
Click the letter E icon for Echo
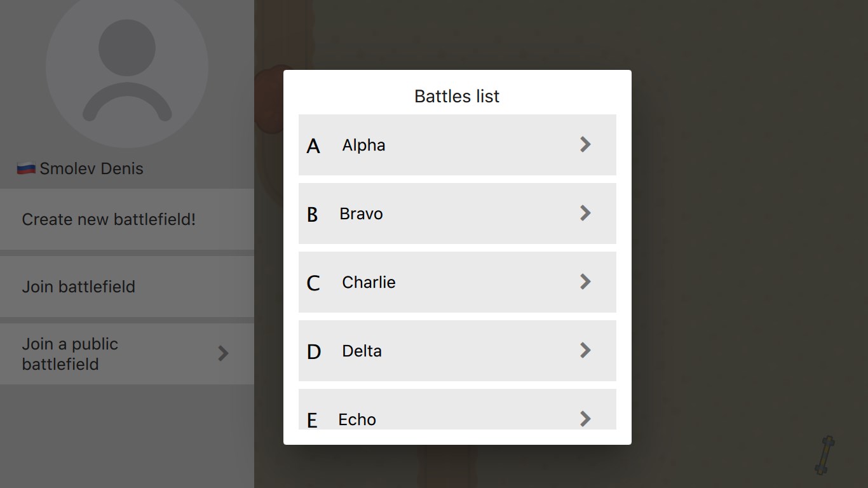click(x=312, y=420)
